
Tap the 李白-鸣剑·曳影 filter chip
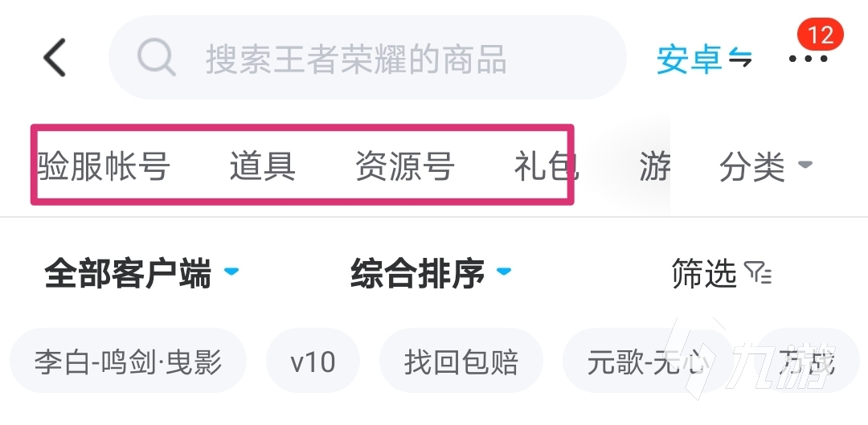[x=128, y=362]
